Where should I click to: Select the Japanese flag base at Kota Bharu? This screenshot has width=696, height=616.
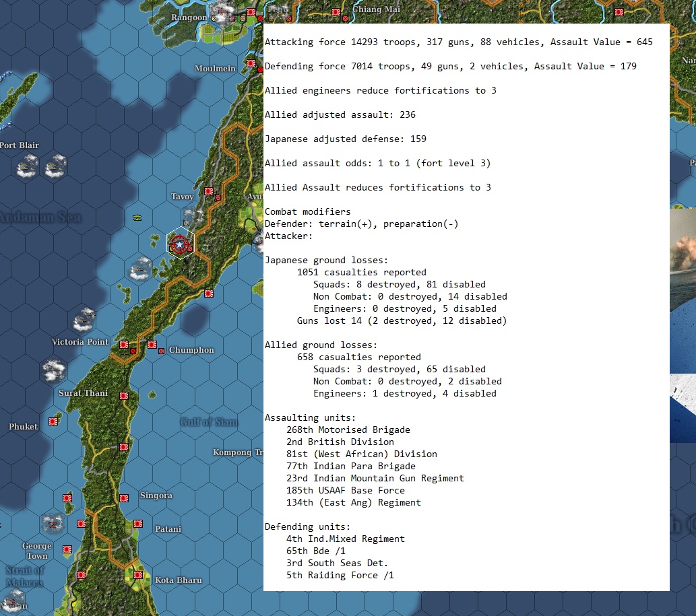(x=138, y=575)
